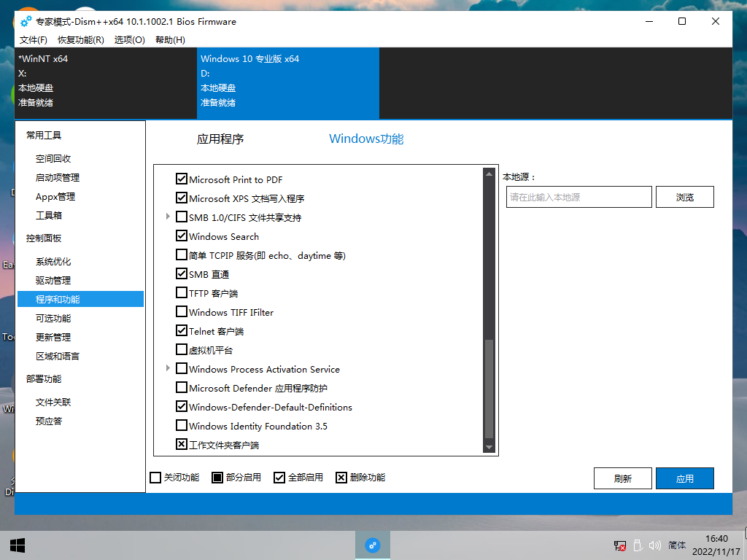Viewport: 747px width, 560px height.
Task: Click the Dism++ taskbar icon
Action: click(x=373, y=545)
